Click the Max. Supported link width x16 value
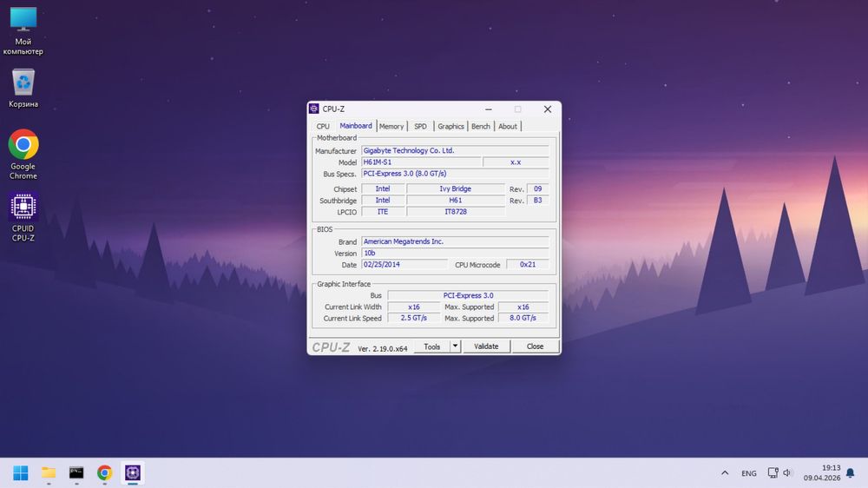This screenshot has width=868, height=488. (x=523, y=307)
